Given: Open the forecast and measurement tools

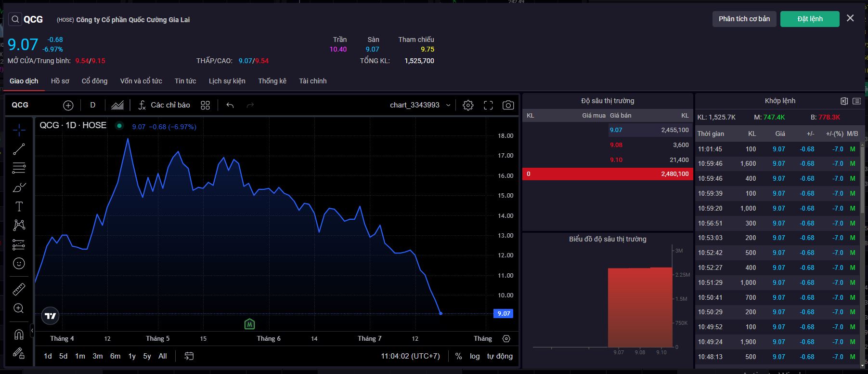Looking at the screenshot, I should (19, 244).
